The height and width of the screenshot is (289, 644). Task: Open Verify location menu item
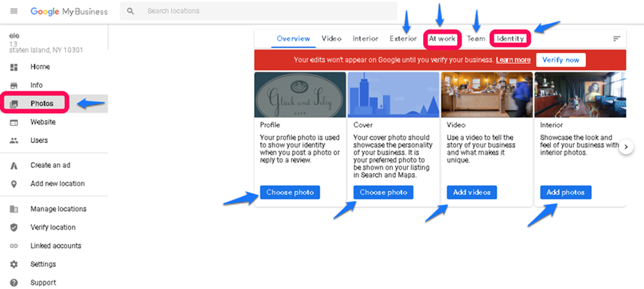point(54,227)
